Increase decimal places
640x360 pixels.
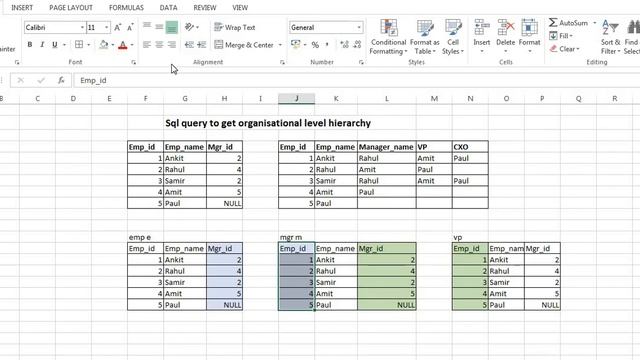344,45
